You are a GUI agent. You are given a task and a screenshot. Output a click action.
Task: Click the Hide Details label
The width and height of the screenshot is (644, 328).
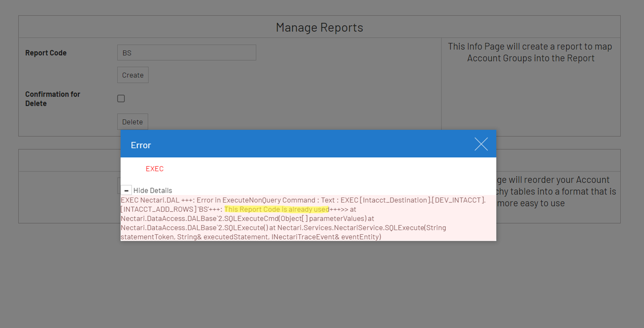coord(152,191)
